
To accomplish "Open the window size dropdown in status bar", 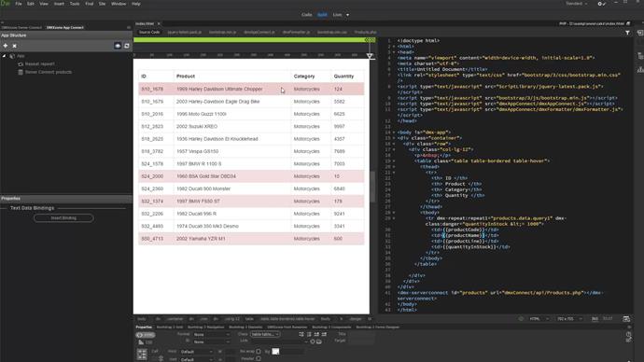I will (x=569, y=319).
